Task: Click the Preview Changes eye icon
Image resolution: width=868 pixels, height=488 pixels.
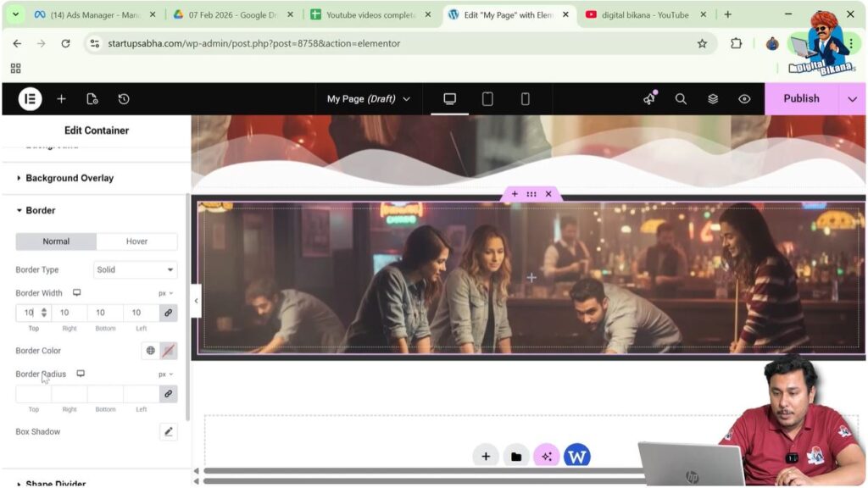Action: pyautogui.click(x=744, y=99)
